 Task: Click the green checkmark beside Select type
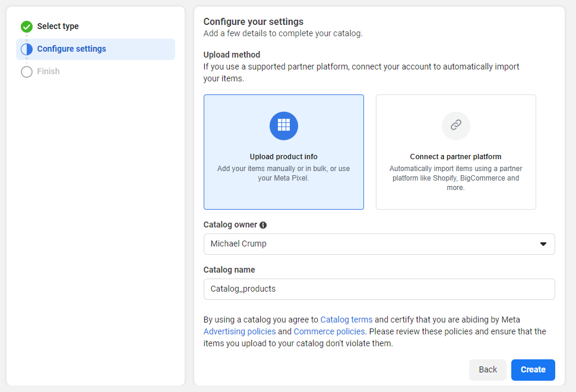click(27, 27)
